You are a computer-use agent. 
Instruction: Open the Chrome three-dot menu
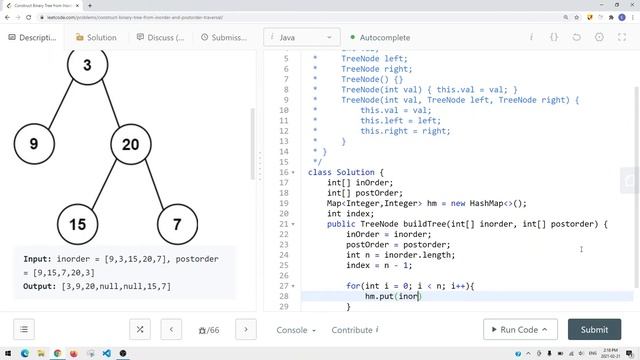[633, 17]
